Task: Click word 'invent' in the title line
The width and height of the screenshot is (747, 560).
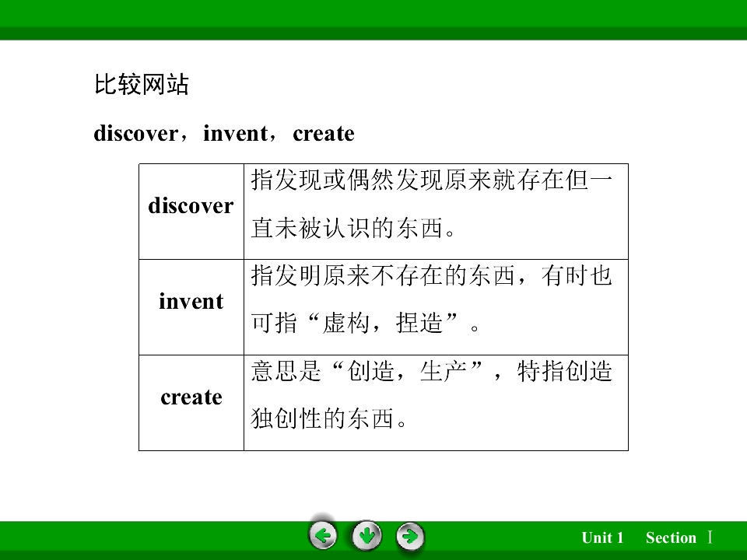Action: point(235,133)
